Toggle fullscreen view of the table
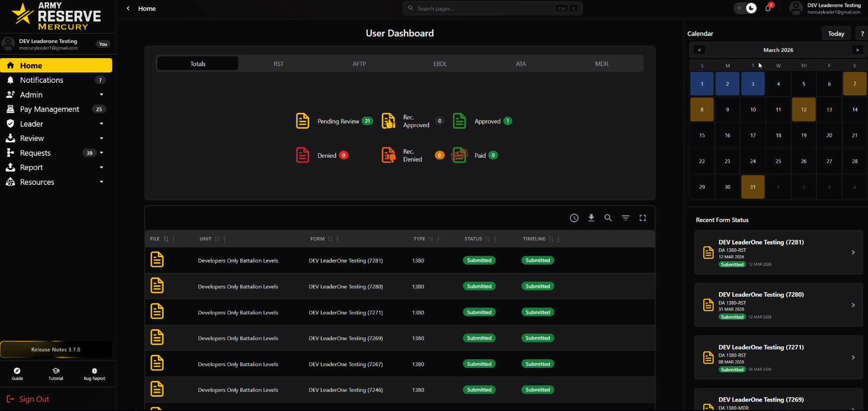 pos(643,218)
